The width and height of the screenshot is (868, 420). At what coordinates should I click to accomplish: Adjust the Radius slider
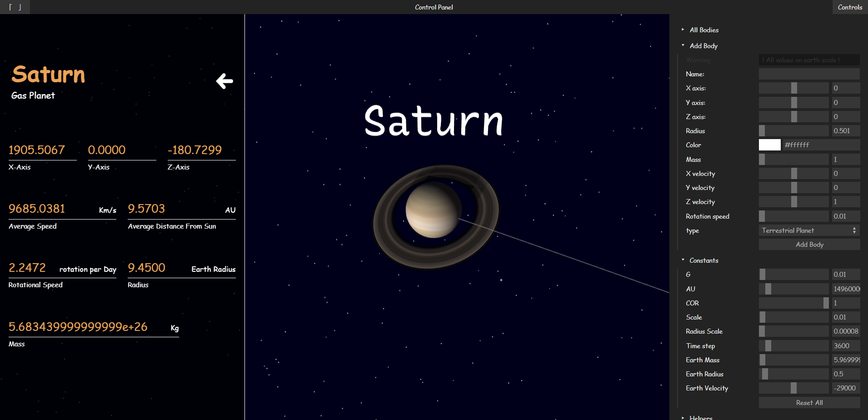(794, 131)
